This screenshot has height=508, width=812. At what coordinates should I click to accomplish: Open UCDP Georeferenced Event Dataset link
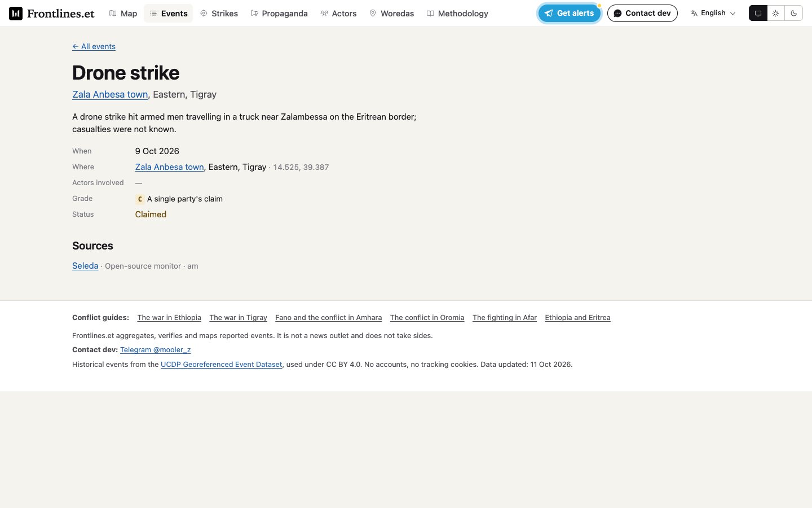pos(221,365)
